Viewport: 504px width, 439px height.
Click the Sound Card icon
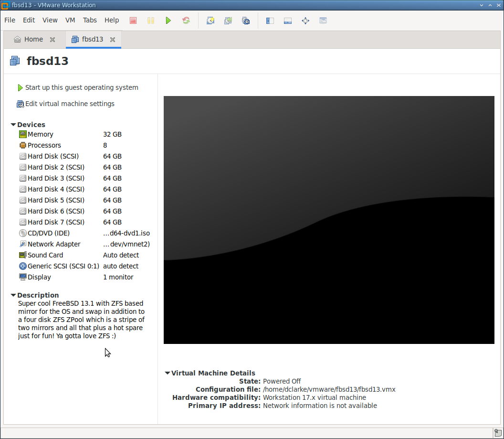tap(23, 255)
